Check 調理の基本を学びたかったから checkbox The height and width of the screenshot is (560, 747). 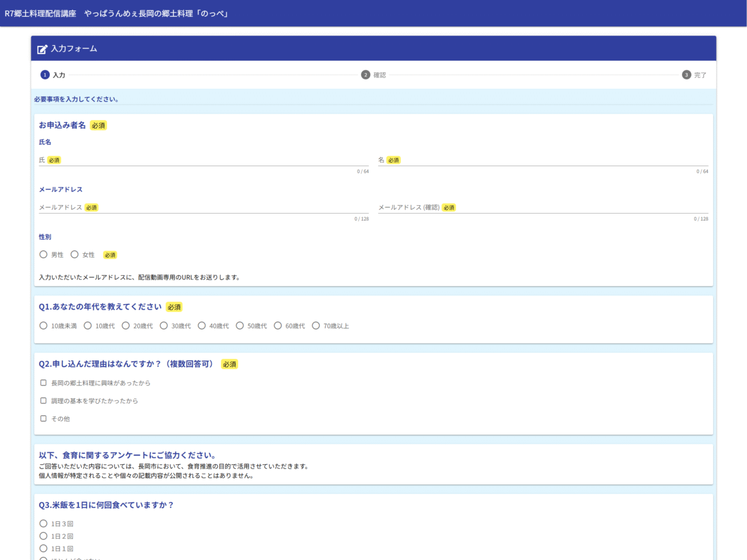pos(44,401)
